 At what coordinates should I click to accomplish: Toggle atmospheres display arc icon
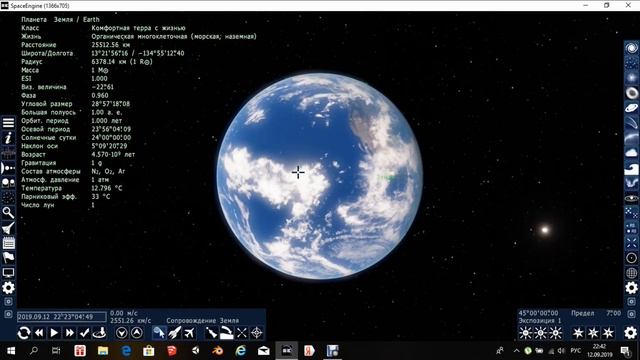tap(631, 138)
